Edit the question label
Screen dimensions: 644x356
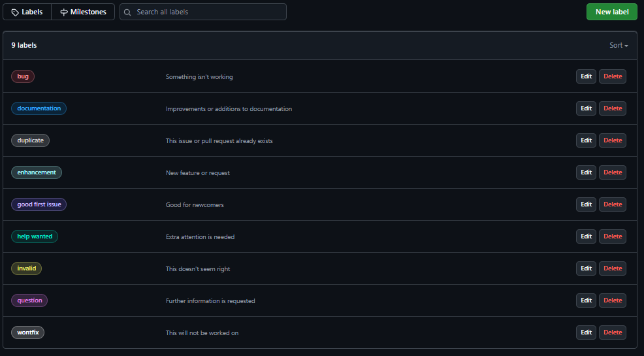(586, 300)
